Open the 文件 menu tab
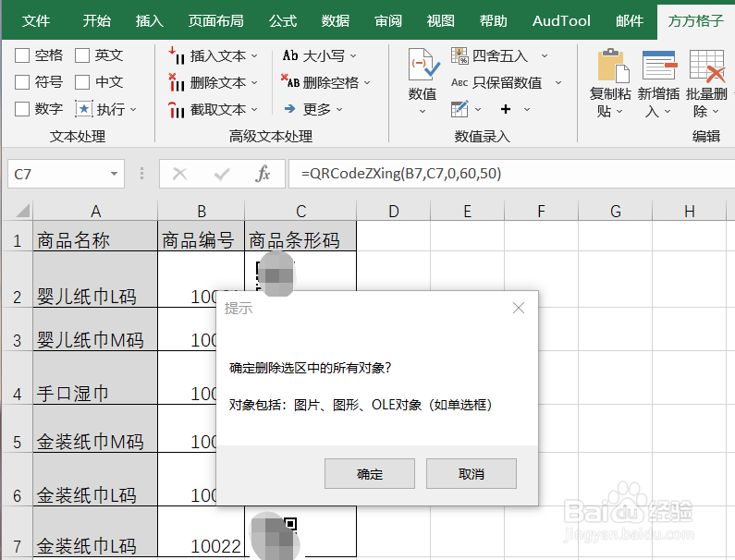This screenshot has width=735, height=560. 36,20
